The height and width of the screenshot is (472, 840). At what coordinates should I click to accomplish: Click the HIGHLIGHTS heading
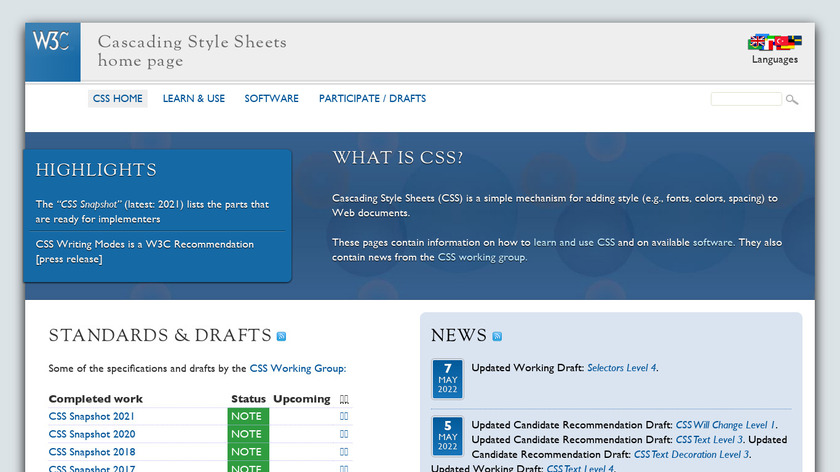coord(96,170)
